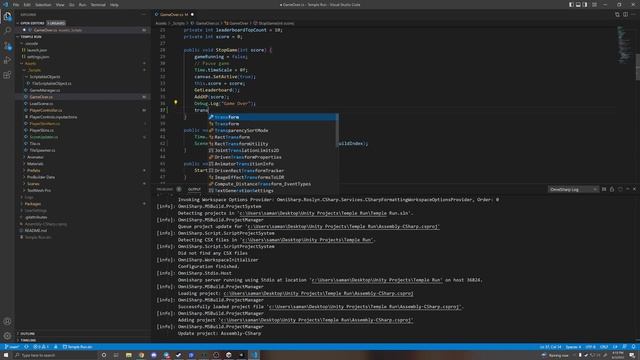Choose the RectTransformUtility suggestion

pyautogui.click(x=272, y=144)
